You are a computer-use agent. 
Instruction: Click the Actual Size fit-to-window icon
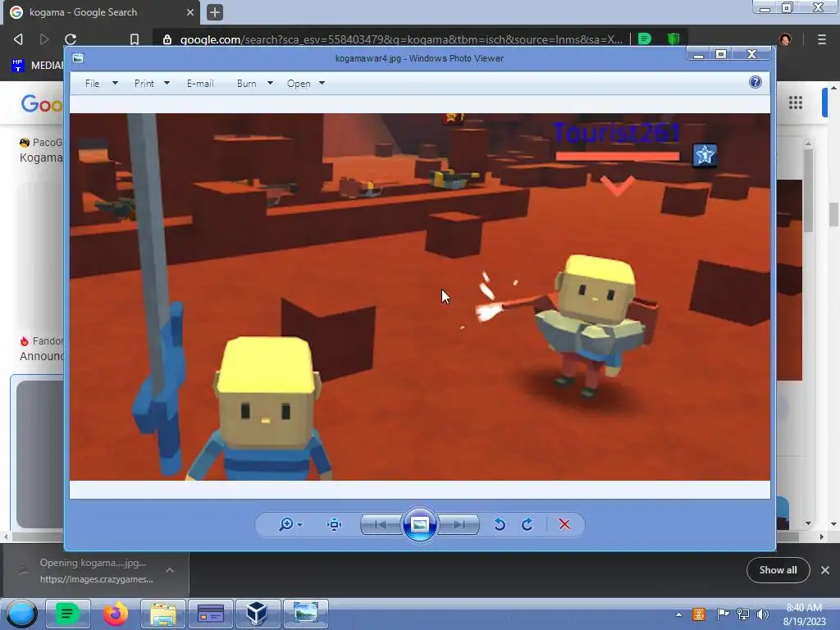pyautogui.click(x=335, y=524)
